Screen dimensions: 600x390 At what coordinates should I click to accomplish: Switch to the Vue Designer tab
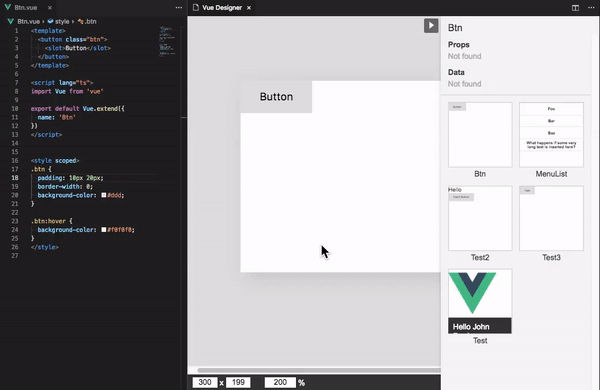222,8
